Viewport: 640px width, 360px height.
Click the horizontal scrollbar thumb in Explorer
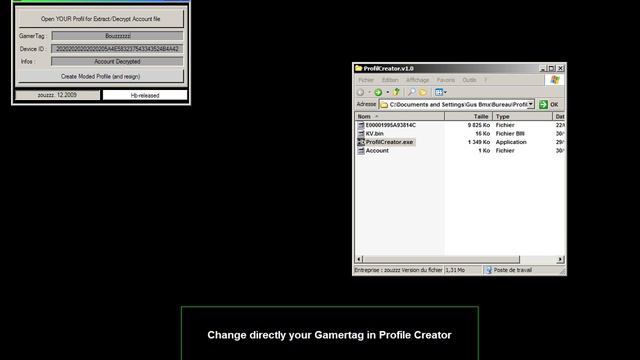(x=441, y=259)
